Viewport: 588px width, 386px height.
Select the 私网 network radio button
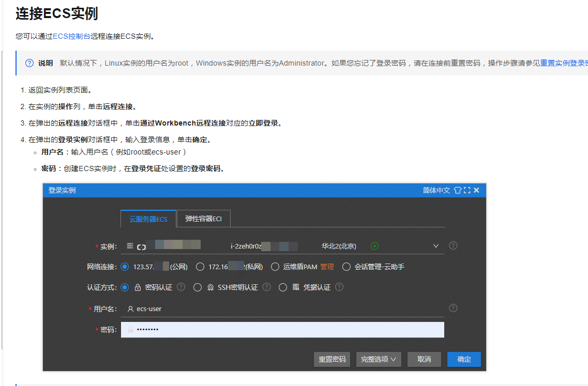pos(200,267)
